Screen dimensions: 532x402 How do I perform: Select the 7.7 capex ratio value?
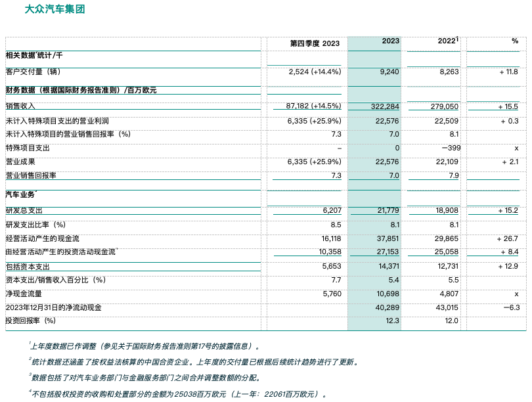[x=336, y=280]
